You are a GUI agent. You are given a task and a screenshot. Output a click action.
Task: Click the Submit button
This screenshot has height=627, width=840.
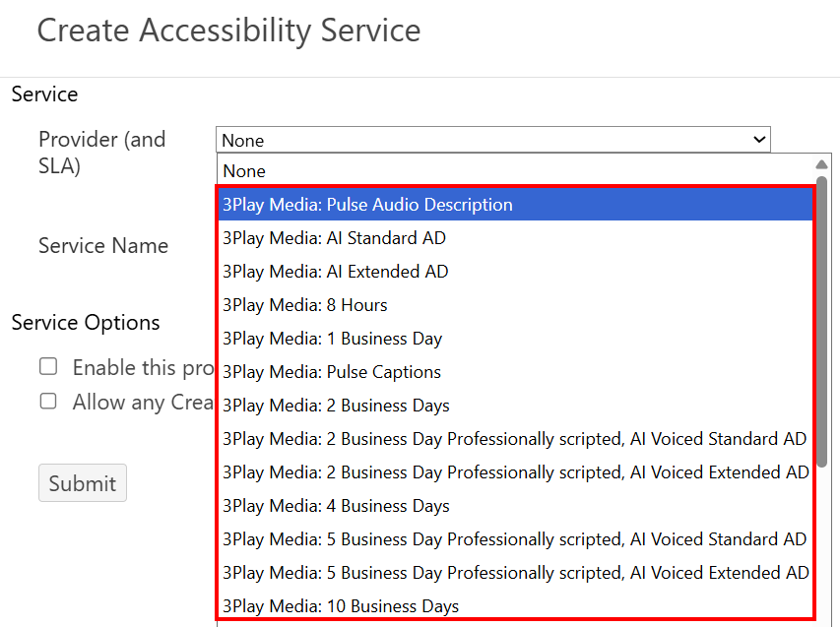pos(83,482)
